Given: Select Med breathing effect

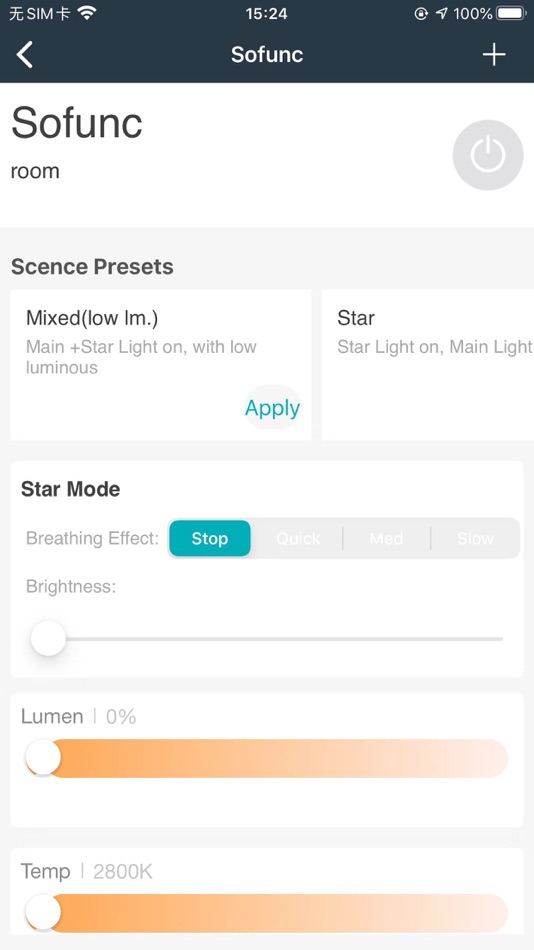Looking at the screenshot, I should click(x=386, y=538).
